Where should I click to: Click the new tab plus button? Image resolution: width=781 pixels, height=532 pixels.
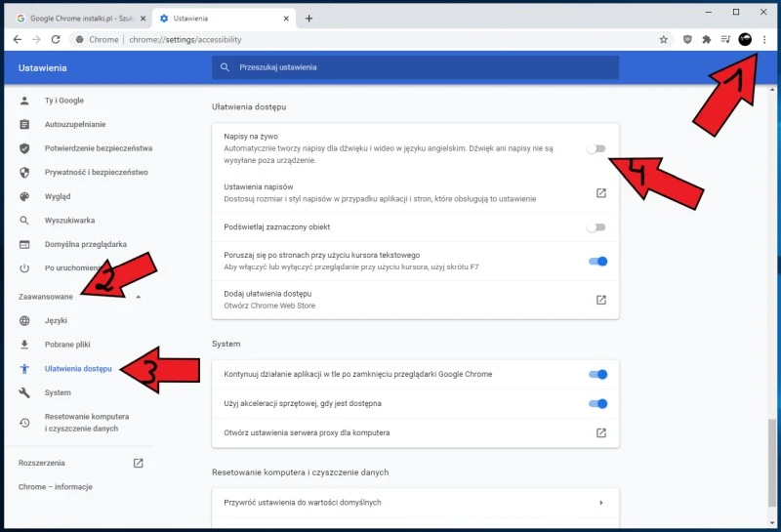[x=308, y=19]
